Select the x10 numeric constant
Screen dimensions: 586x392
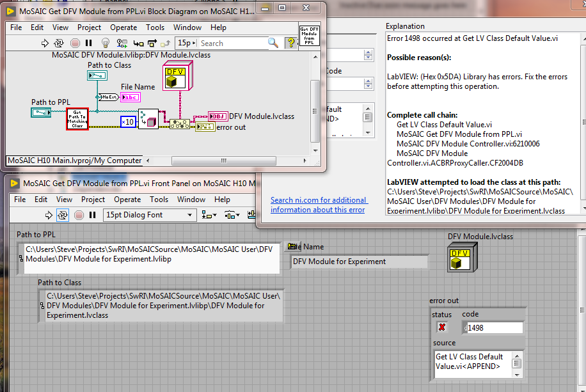(x=128, y=122)
